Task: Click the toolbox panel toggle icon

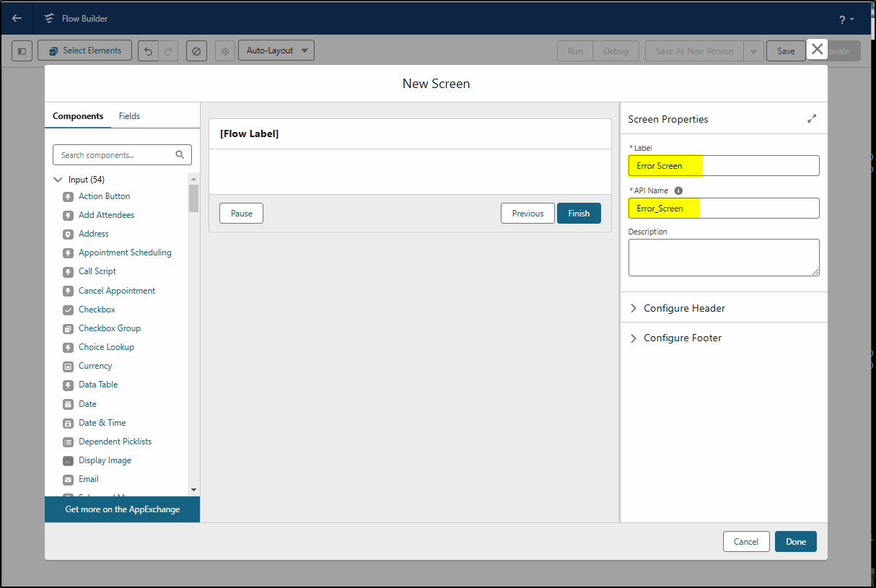Action: click(22, 51)
